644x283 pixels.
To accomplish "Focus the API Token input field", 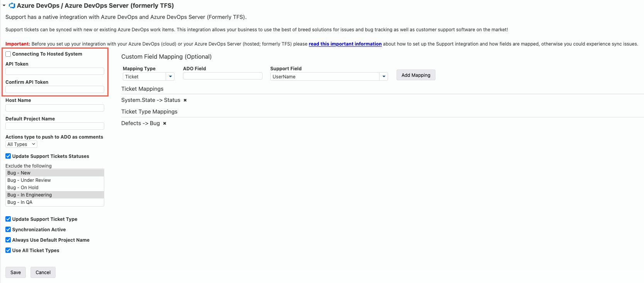I will 55,71.
